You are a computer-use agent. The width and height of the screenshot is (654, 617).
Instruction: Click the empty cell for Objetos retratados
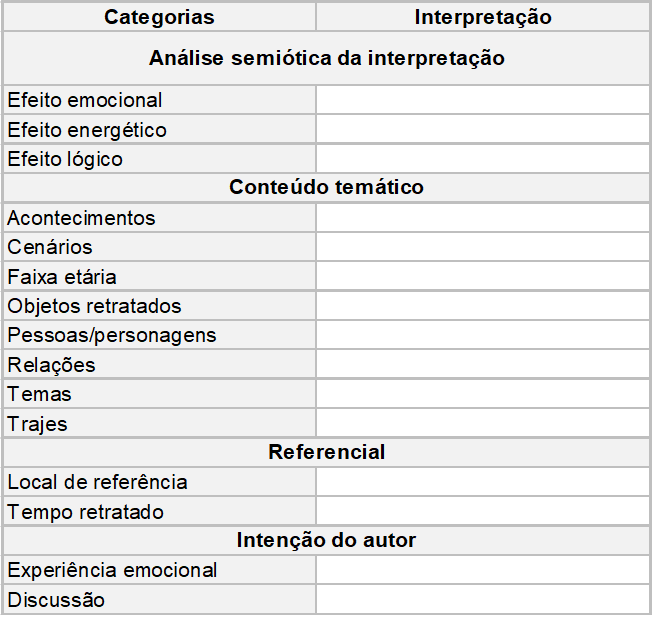(x=482, y=306)
